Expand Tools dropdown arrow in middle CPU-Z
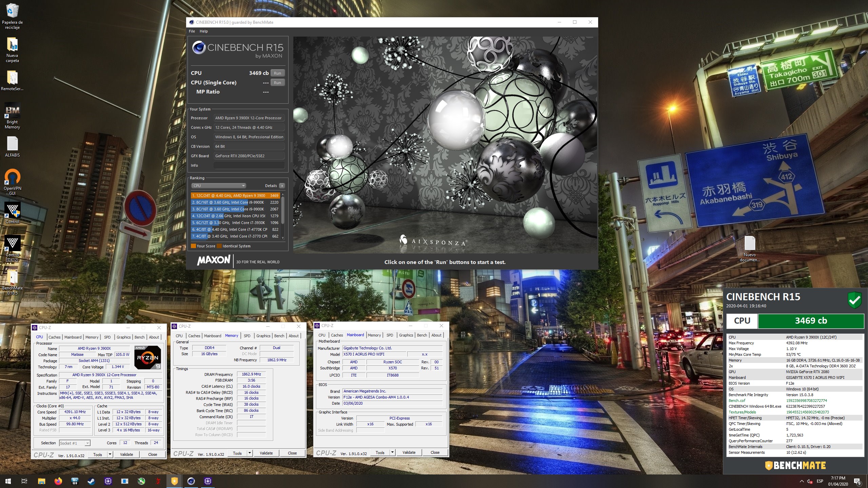The image size is (868, 488). (x=250, y=453)
